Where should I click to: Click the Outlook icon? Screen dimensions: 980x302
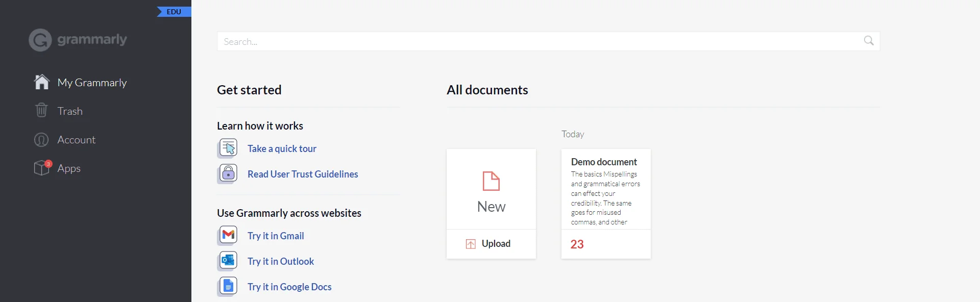(228, 261)
